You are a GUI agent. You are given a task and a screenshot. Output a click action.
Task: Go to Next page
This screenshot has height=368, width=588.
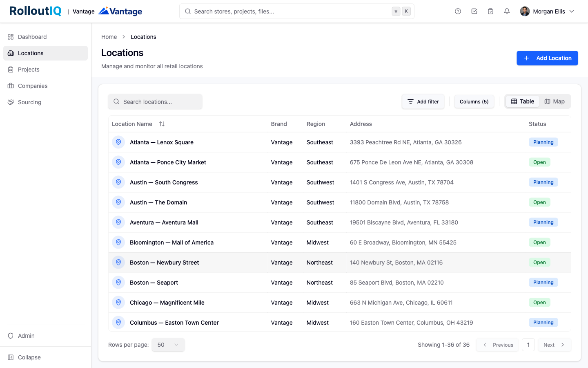pos(554,345)
